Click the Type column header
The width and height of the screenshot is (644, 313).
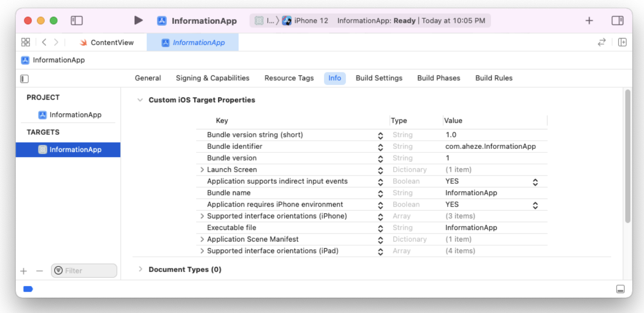399,121
